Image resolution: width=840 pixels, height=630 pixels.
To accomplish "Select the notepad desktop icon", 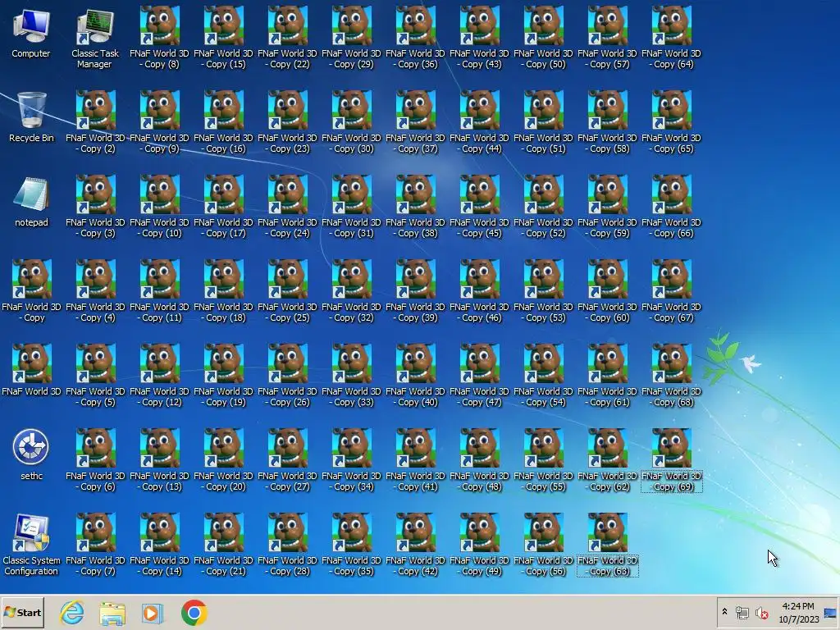I will coord(31,202).
